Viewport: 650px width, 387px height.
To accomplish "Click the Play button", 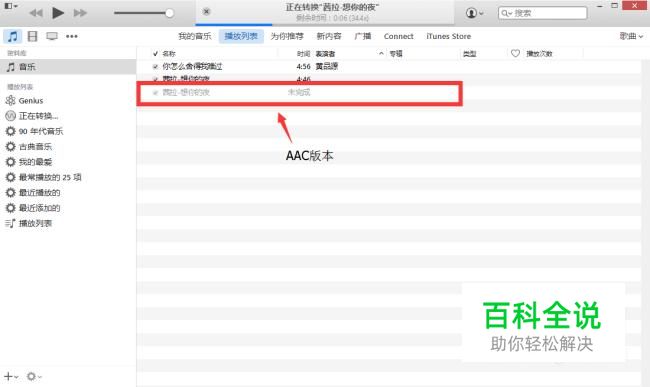I will (x=58, y=13).
